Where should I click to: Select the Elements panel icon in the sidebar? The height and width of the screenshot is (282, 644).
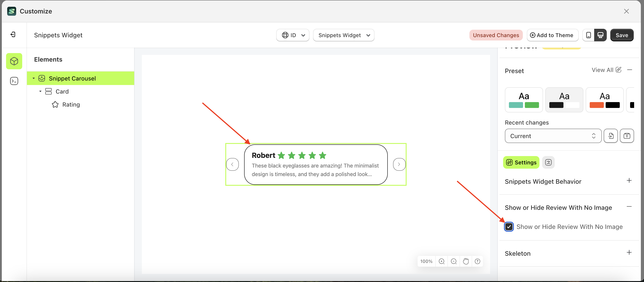click(x=14, y=61)
